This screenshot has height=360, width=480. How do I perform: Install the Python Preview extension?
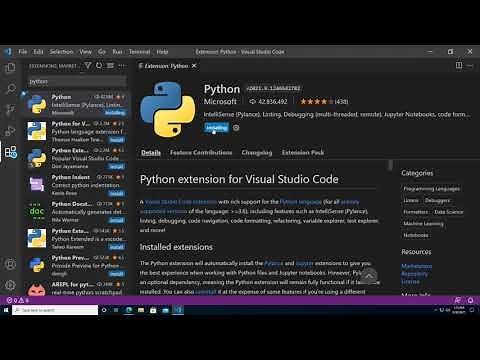click(117, 274)
